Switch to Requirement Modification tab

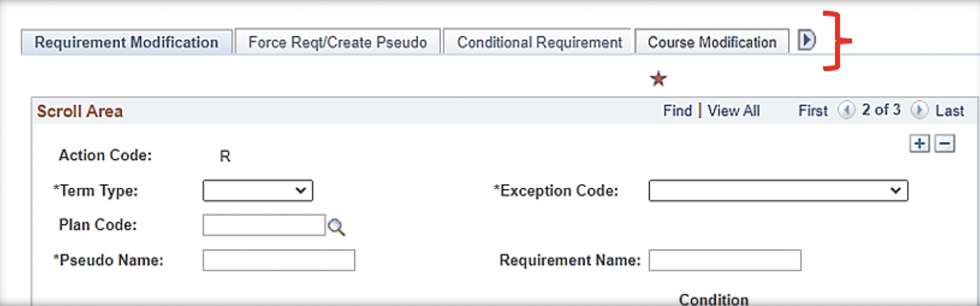(x=127, y=42)
